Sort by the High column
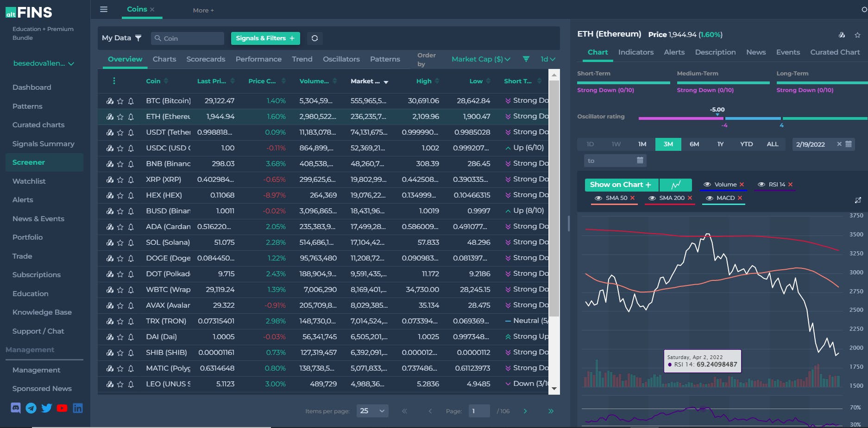 tap(427, 81)
